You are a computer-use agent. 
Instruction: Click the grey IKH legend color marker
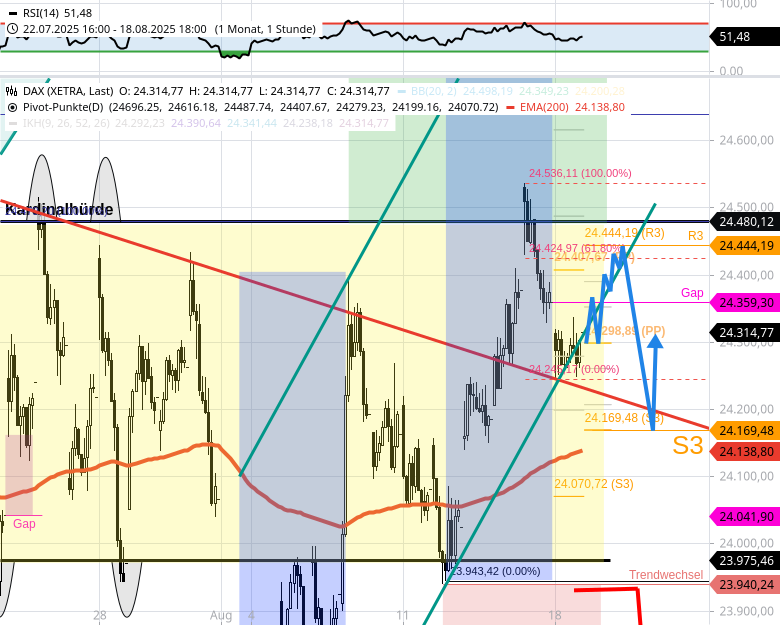pos(13,123)
